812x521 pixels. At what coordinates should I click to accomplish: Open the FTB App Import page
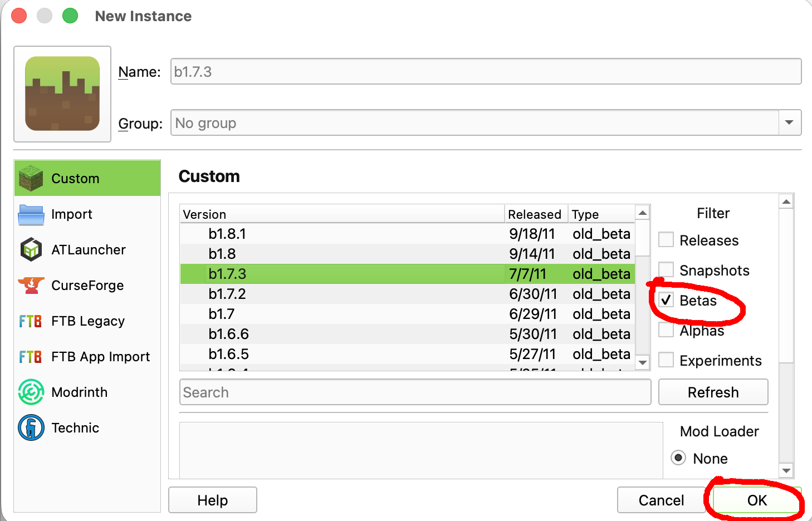pyautogui.click(x=87, y=357)
